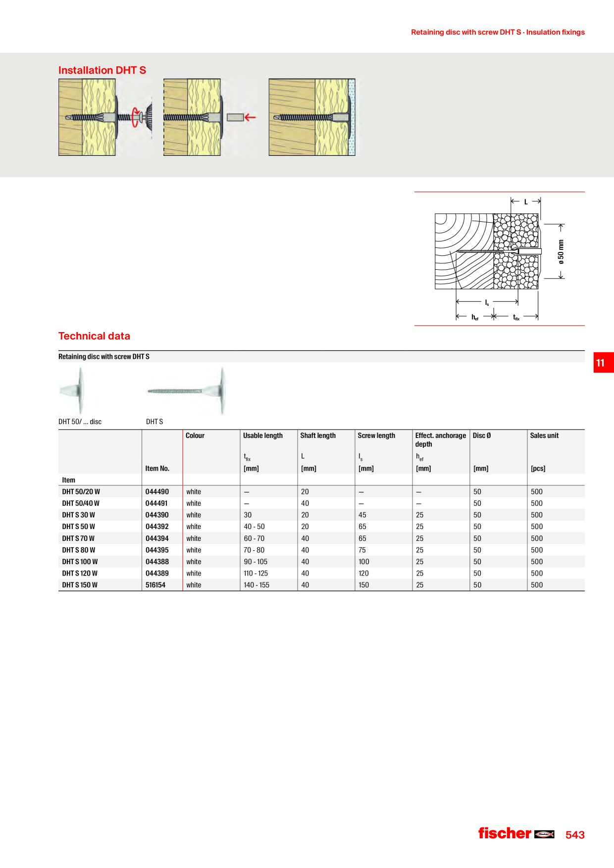Click the DHT 50/ ... disc product image
Screen dimensions: 614x868
(73, 391)
